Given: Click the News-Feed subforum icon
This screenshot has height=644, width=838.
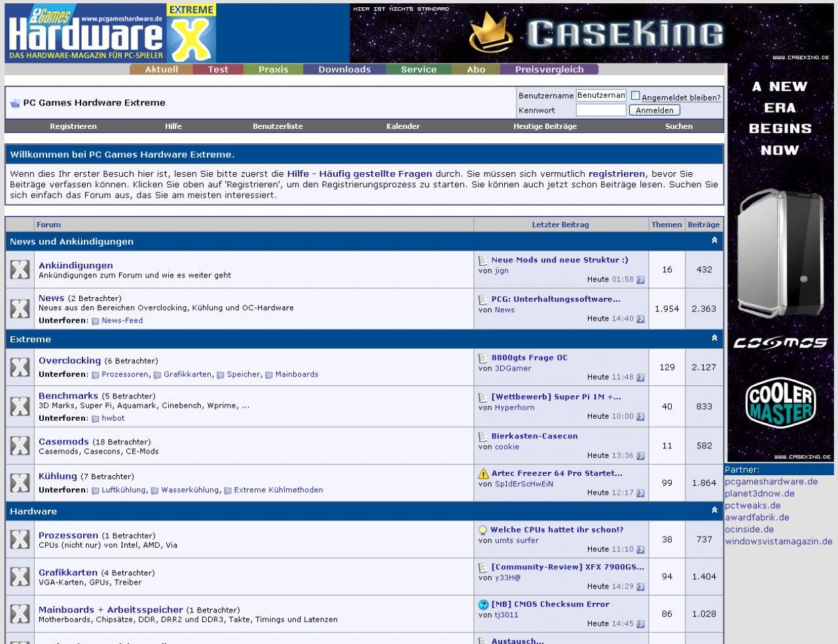Looking at the screenshot, I should click(96, 321).
